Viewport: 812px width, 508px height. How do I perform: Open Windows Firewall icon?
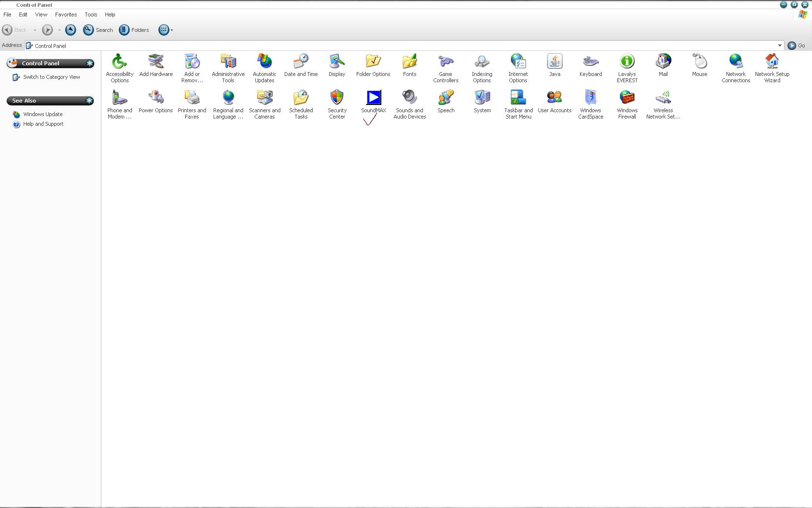[x=627, y=98]
